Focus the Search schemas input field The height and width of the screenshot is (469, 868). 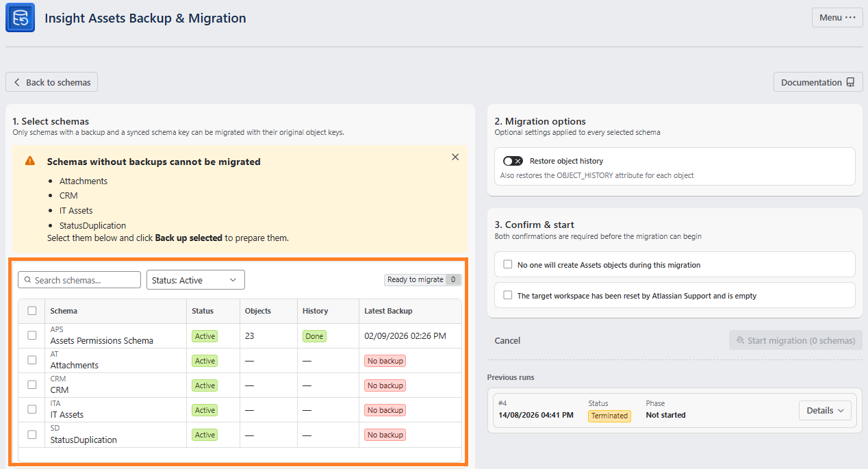[79, 280]
